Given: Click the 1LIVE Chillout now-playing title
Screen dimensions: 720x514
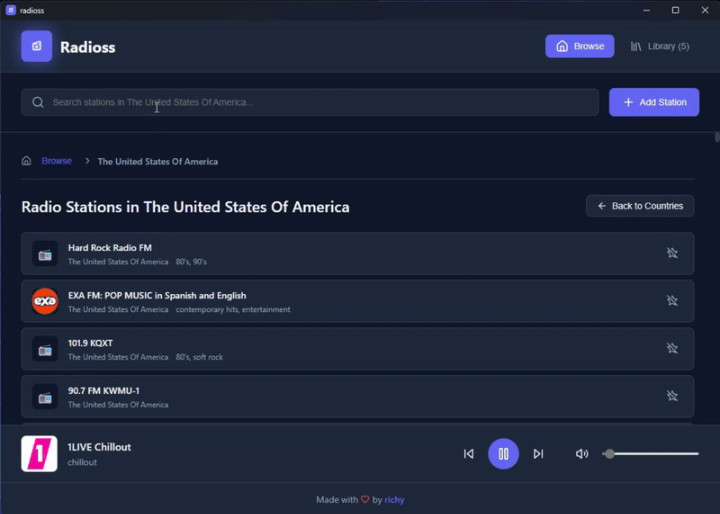Looking at the screenshot, I should click(x=99, y=447).
